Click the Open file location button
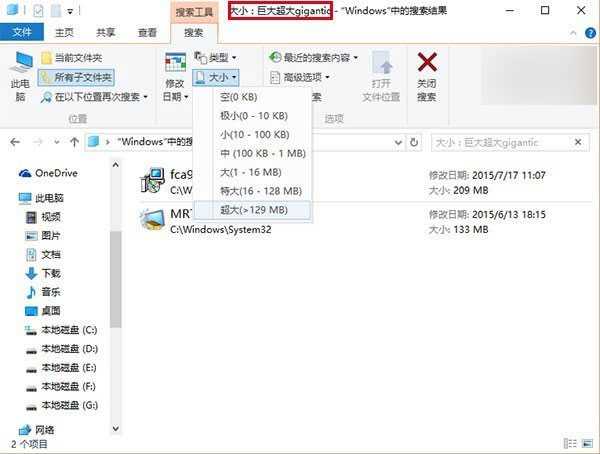 pos(381,77)
